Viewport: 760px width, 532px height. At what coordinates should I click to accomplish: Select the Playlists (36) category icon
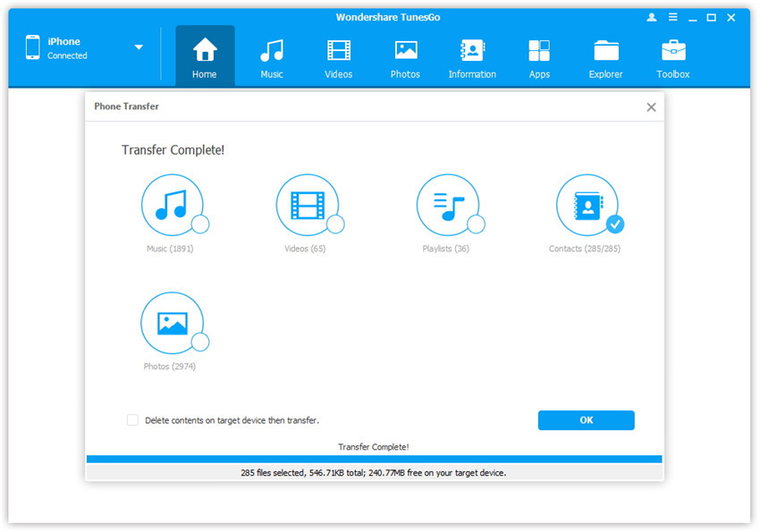pos(447,205)
